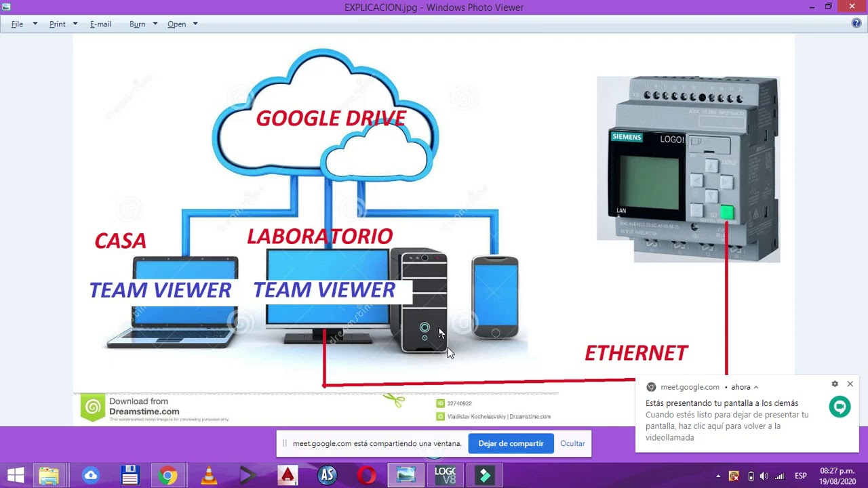The height and width of the screenshot is (488, 868).
Task: Open LOGO V8 software from the taskbar
Action: pos(445,475)
